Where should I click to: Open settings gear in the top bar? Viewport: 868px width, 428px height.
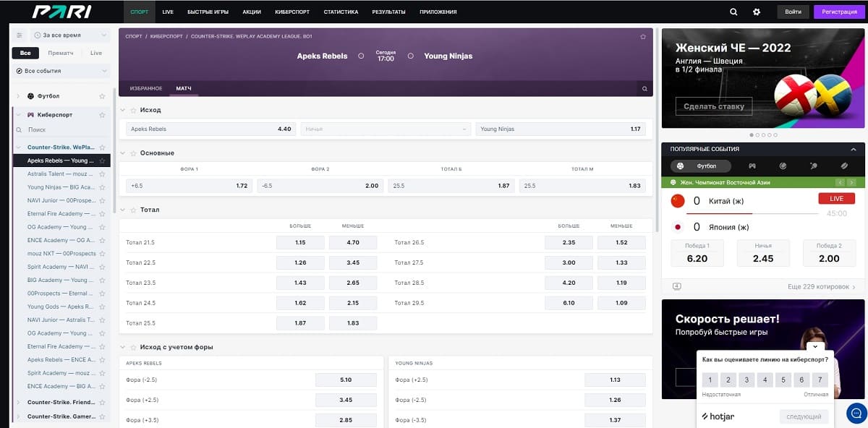pyautogui.click(x=757, y=12)
